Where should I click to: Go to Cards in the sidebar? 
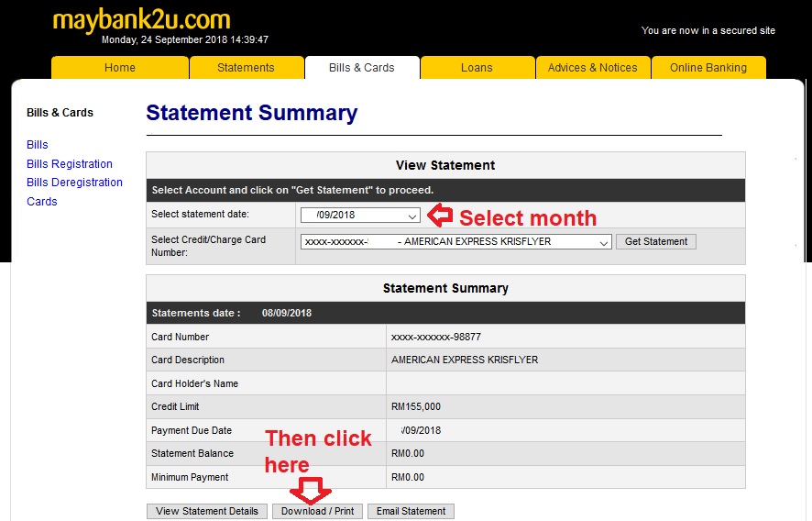click(x=42, y=202)
